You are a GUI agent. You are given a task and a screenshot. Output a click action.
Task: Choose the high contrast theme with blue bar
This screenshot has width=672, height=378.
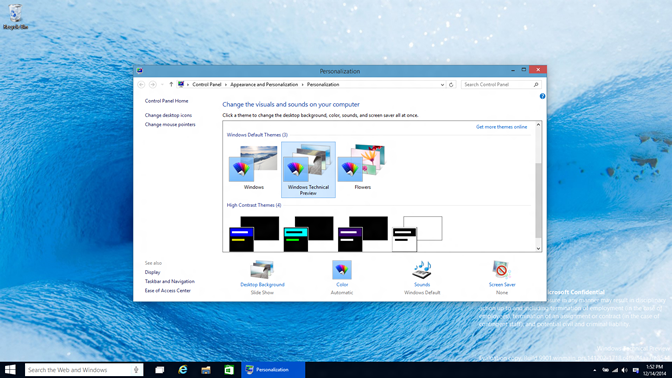point(254,234)
